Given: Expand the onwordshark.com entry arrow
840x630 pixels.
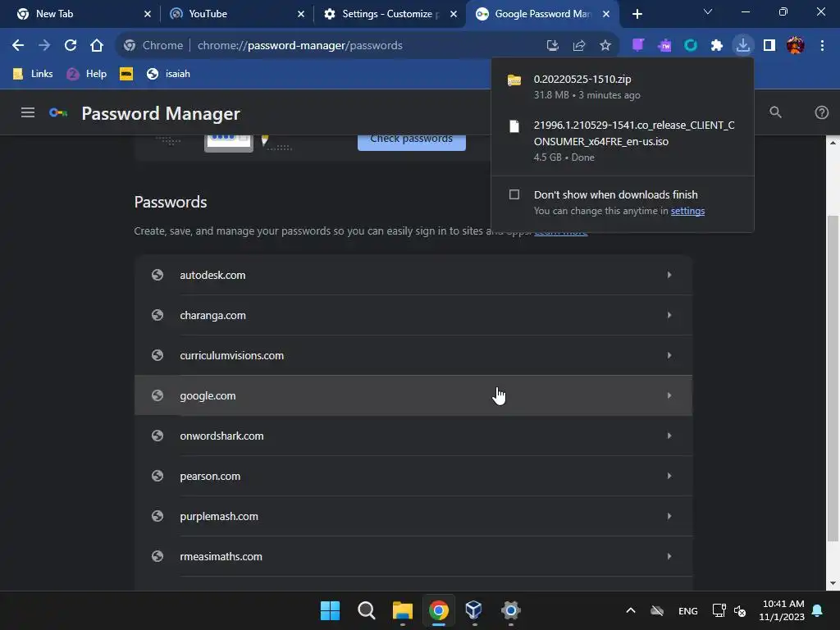Looking at the screenshot, I should point(669,436).
